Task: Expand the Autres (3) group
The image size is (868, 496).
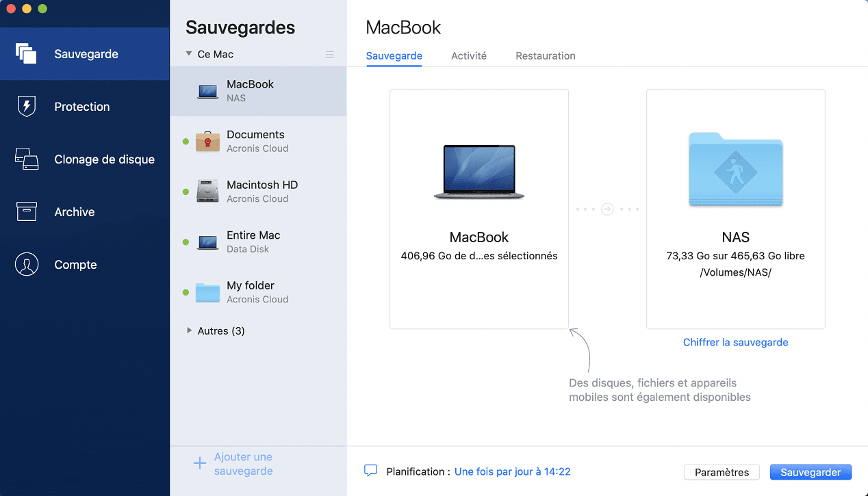Action: (190, 330)
